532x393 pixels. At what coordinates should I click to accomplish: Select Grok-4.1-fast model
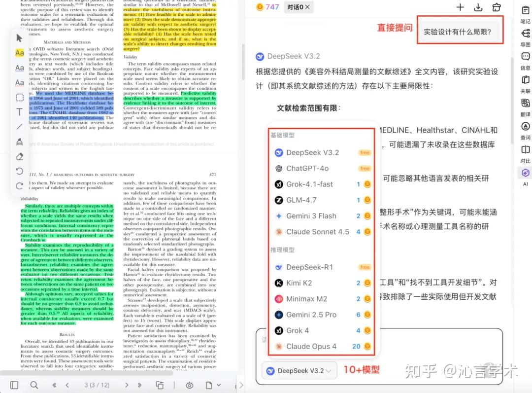pos(322,184)
